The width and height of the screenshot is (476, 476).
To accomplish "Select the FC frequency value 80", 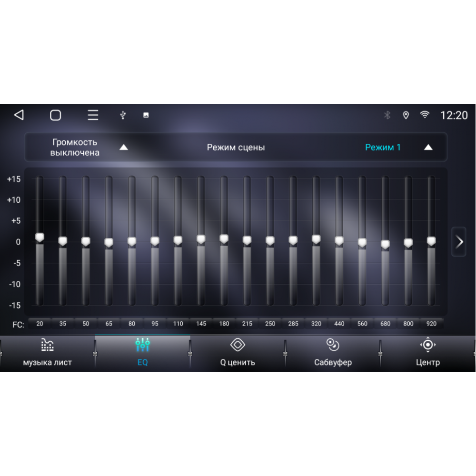I will pyautogui.click(x=132, y=324).
